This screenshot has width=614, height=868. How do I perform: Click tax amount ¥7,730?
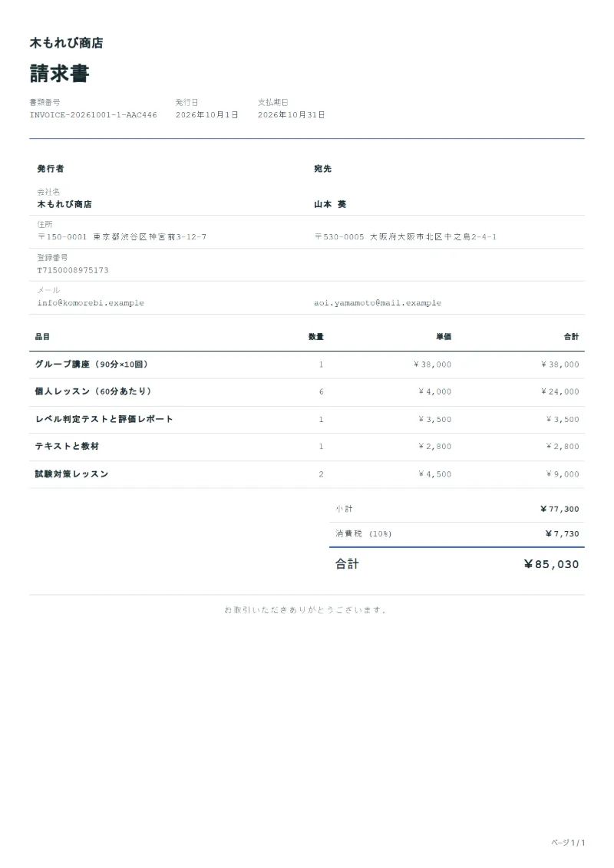[x=562, y=534]
